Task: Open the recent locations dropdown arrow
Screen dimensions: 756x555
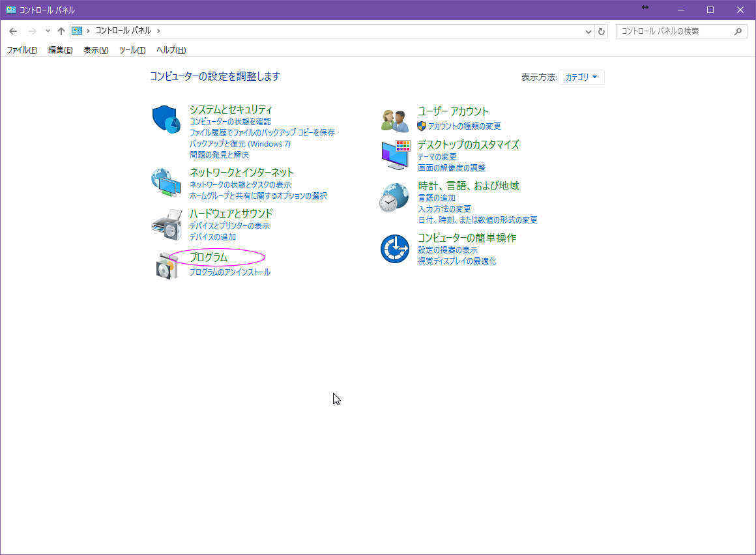Action: (x=48, y=31)
